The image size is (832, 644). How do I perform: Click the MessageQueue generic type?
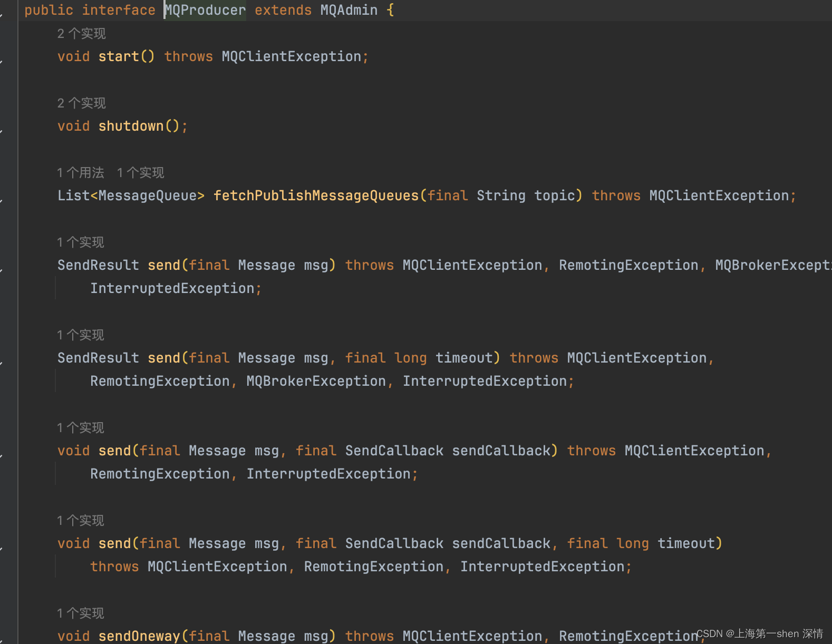(x=148, y=196)
